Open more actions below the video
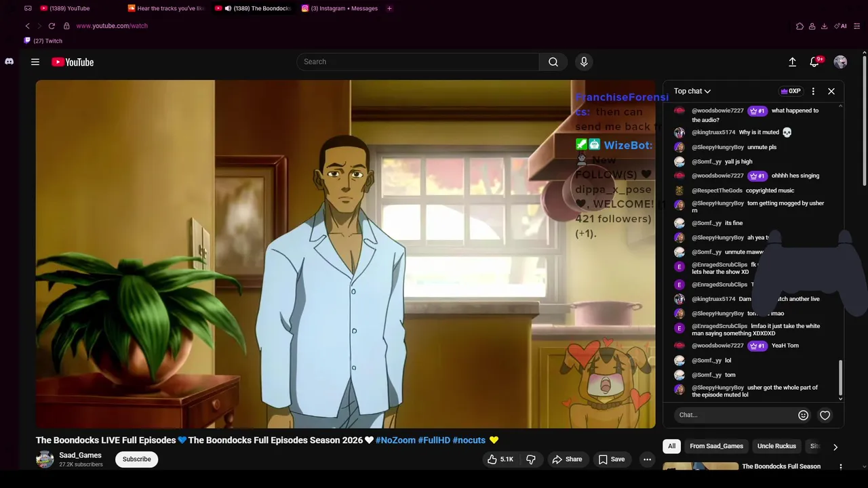The height and width of the screenshot is (488, 868). [x=647, y=460]
